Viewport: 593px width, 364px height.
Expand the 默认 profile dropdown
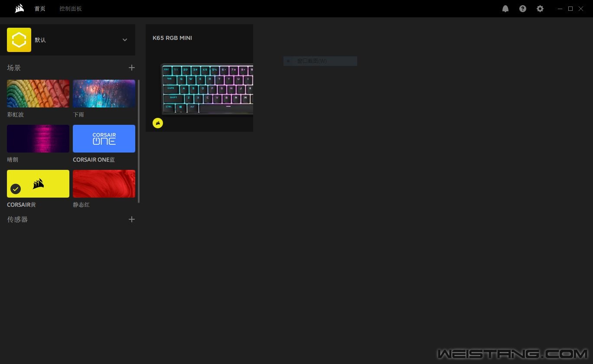125,40
